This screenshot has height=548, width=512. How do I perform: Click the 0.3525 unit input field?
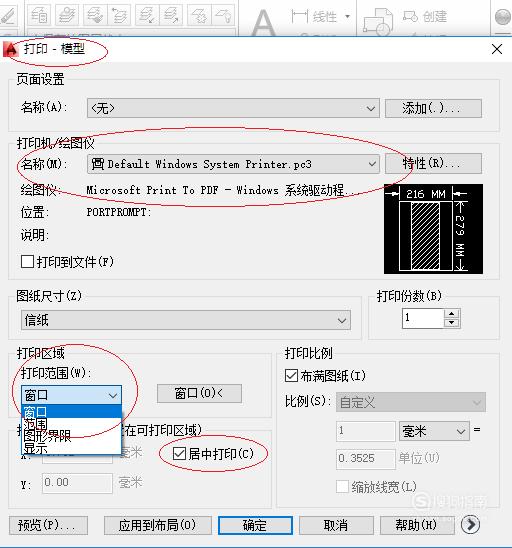click(366, 459)
